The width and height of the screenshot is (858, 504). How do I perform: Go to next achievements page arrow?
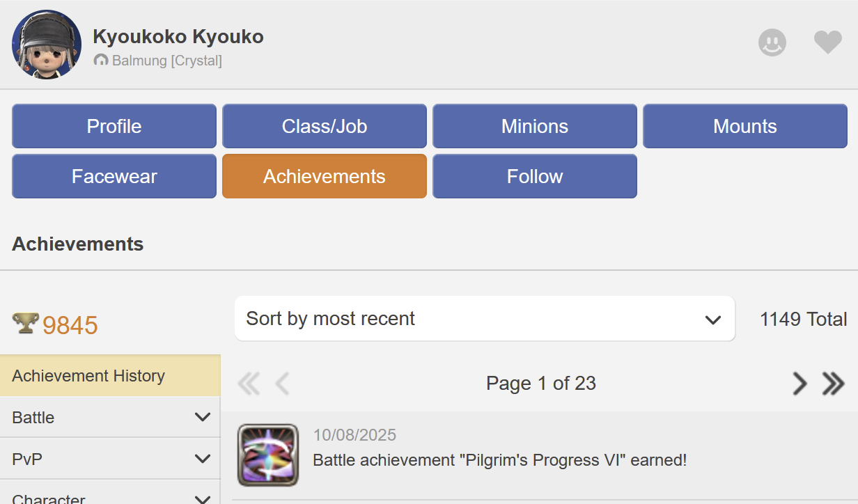799,384
